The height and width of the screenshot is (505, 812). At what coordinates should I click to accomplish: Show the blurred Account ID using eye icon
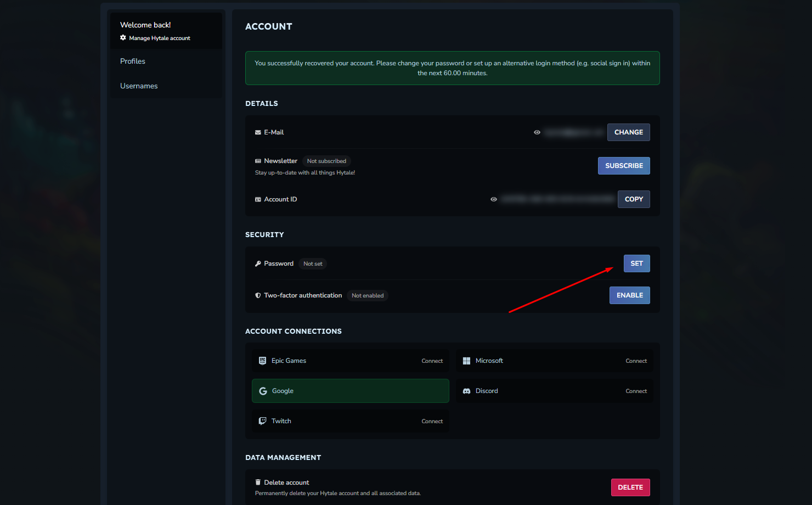(x=494, y=199)
